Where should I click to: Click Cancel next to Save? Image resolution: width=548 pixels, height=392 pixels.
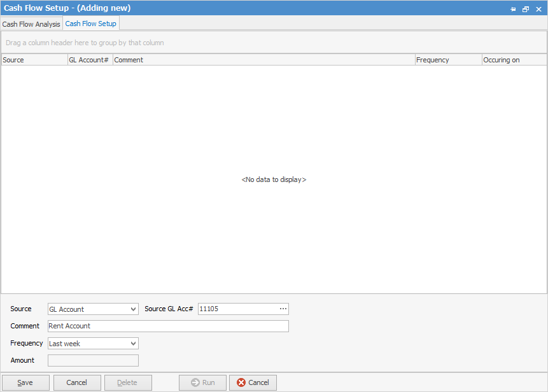77,382
